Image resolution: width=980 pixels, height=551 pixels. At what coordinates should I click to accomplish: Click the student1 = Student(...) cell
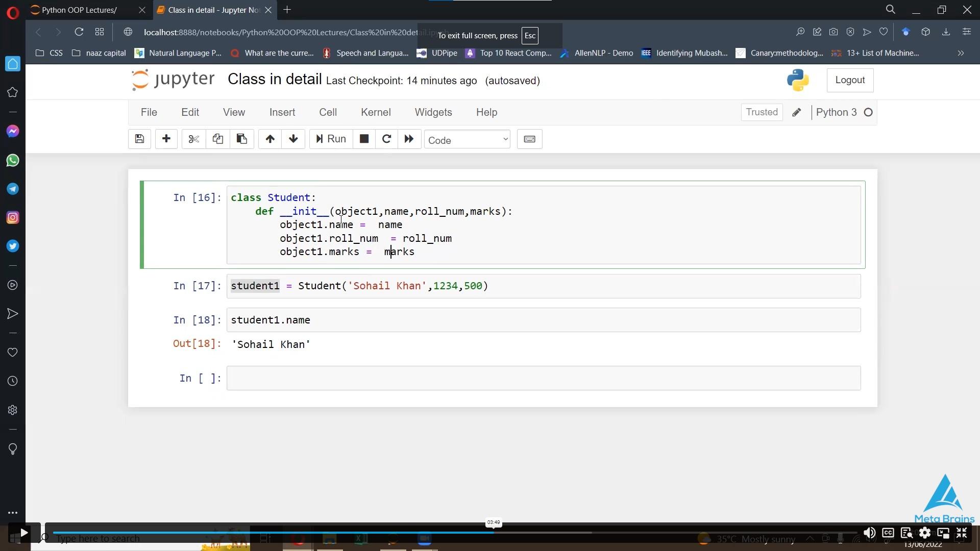pos(544,286)
